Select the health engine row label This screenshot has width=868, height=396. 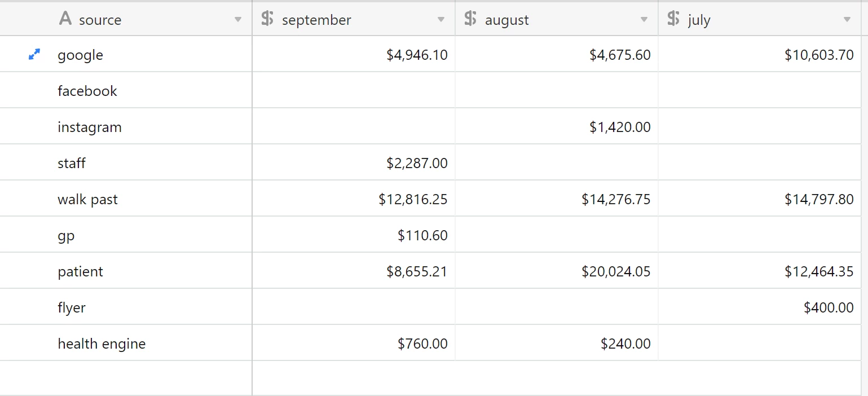[x=102, y=344]
